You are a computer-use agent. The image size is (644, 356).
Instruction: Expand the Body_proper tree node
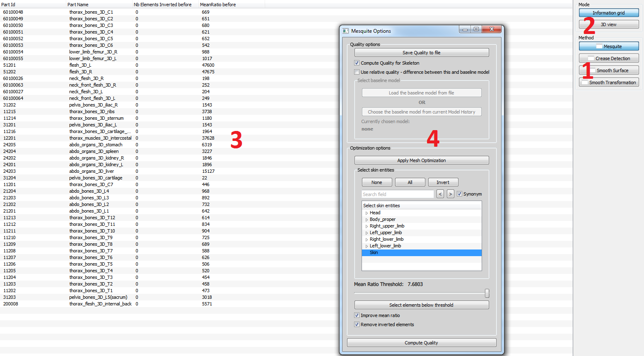tap(367, 220)
